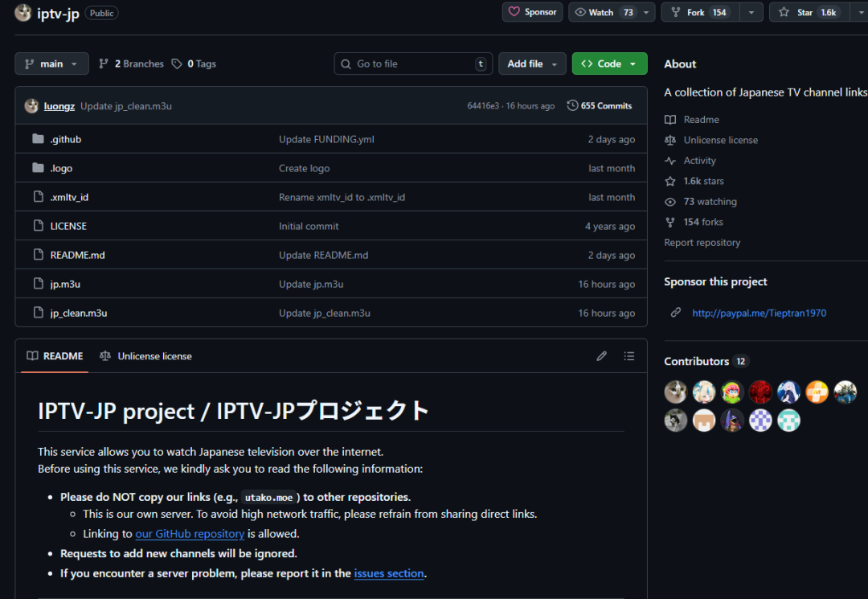868x599 pixels.
Task: Open the Add file dropdown
Action: pyautogui.click(x=532, y=63)
